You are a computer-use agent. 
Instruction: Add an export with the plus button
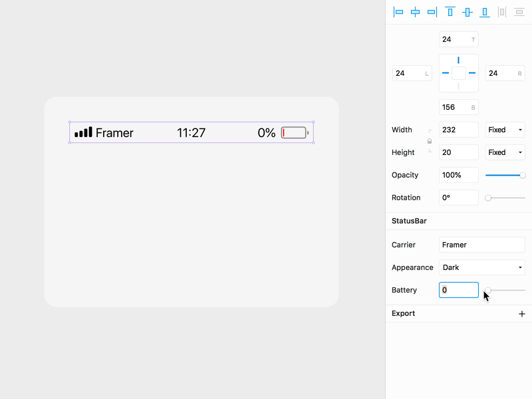pyautogui.click(x=522, y=314)
